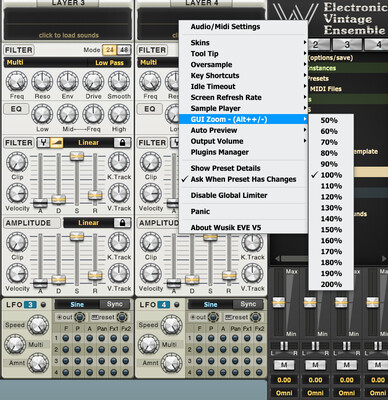This screenshot has height=400, width=388.
Task: Open LFO 4 Sine waveform selector
Action: (210, 304)
